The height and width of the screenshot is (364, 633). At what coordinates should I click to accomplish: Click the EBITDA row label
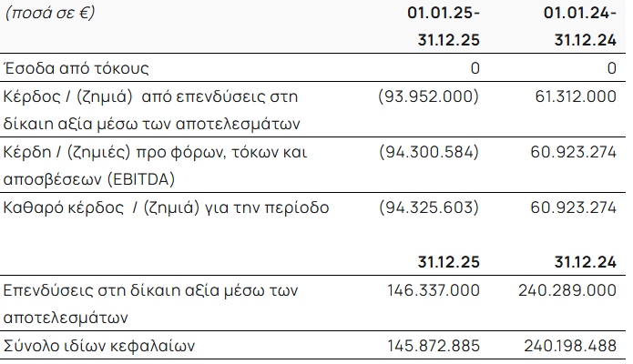[x=154, y=165]
